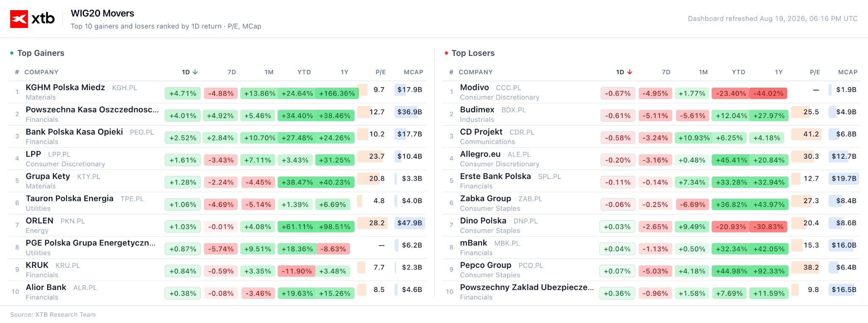868x323 pixels.
Task: Click the 1D sort arrow in Top Losers
Action: coord(630,72)
